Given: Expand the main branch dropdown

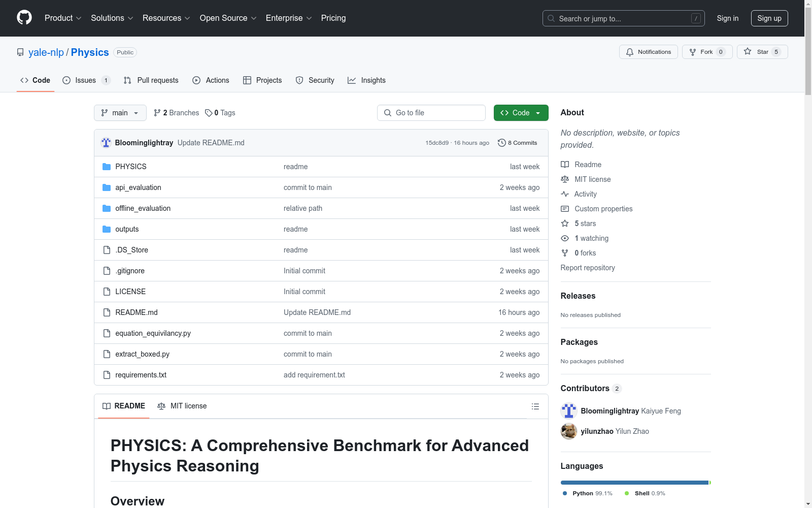Looking at the screenshot, I should click(x=120, y=113).
